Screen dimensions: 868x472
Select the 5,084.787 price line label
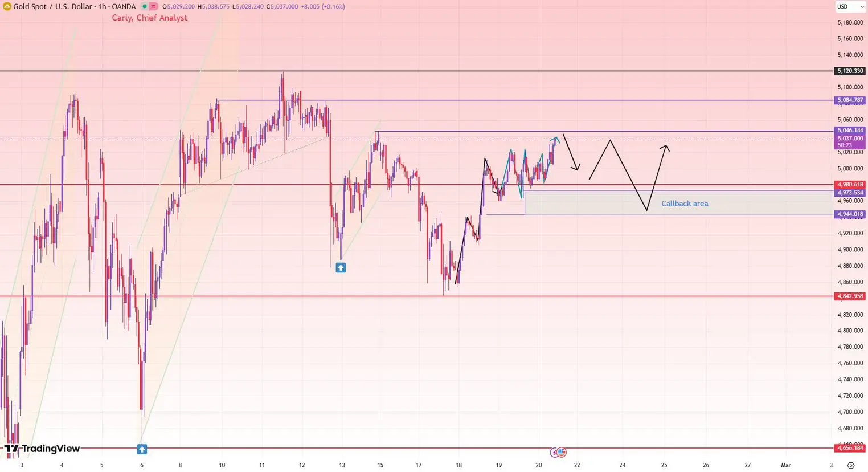pos(850,100)
